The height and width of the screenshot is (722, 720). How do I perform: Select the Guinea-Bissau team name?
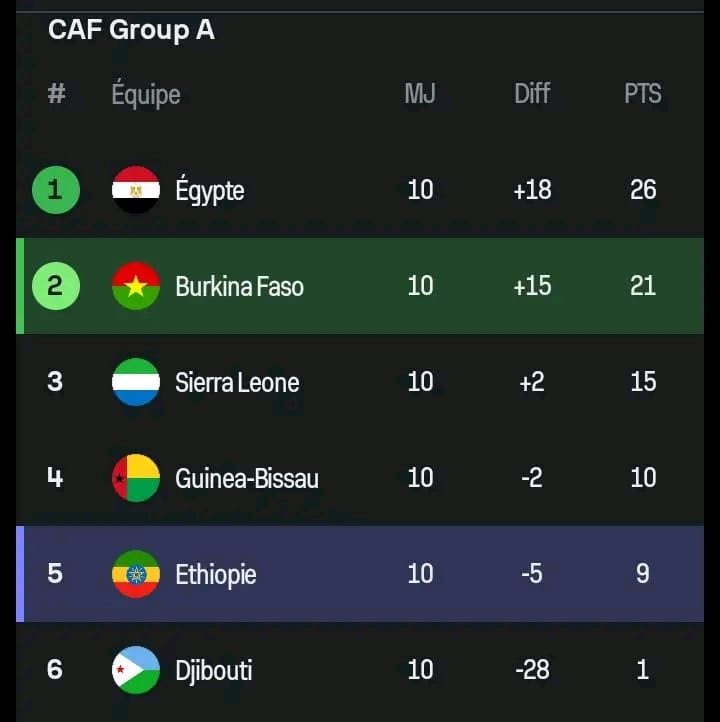[247, 479]
